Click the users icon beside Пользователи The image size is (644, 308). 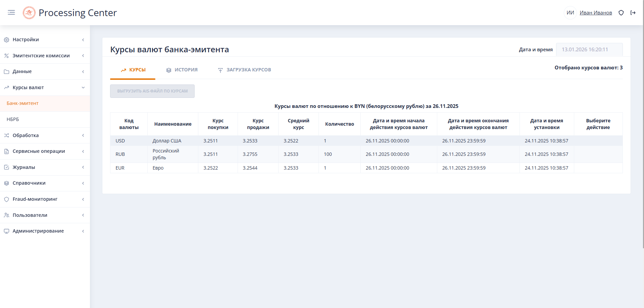coord(6,215)
